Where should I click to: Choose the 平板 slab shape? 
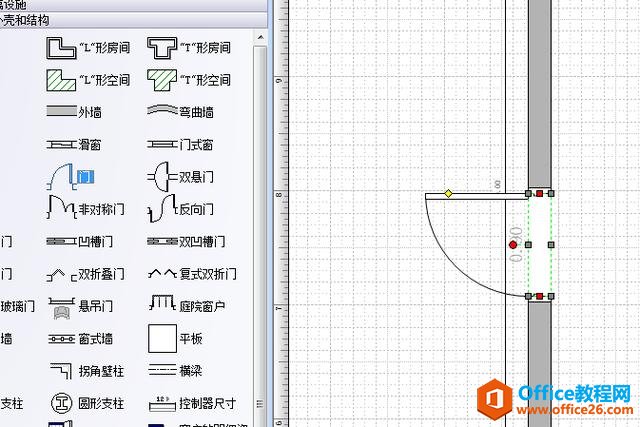(162, 338)
